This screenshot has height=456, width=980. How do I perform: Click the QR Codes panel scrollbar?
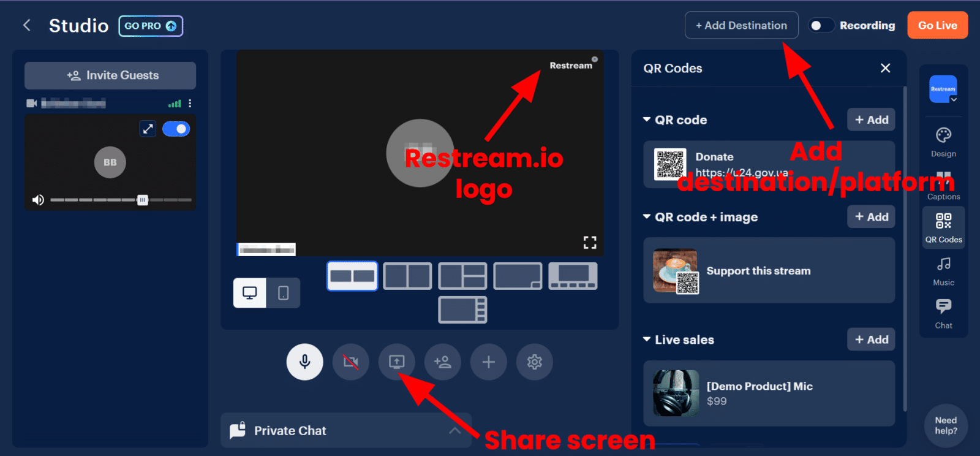tap(905, 248)
